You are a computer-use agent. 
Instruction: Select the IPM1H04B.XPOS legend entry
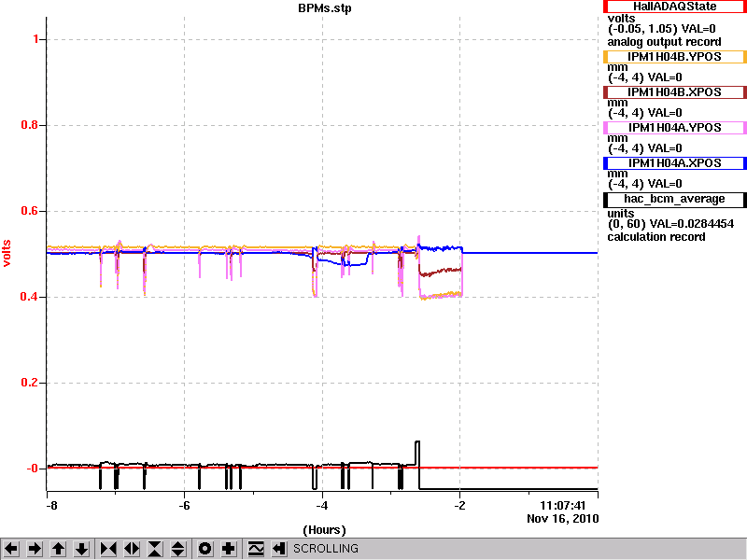[674, 92]
